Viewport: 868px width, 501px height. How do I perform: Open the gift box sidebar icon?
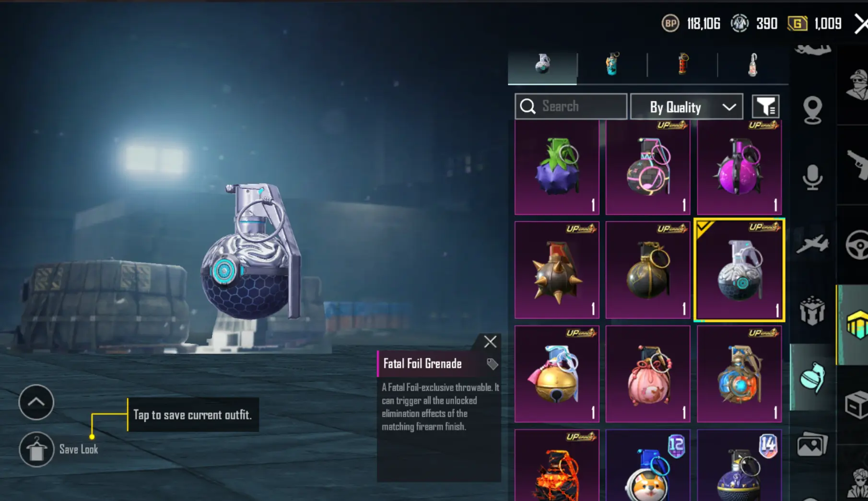(x=812, y=311)
